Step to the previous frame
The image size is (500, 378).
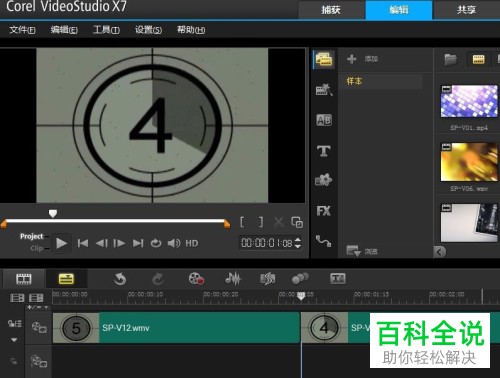pos(102,243)
